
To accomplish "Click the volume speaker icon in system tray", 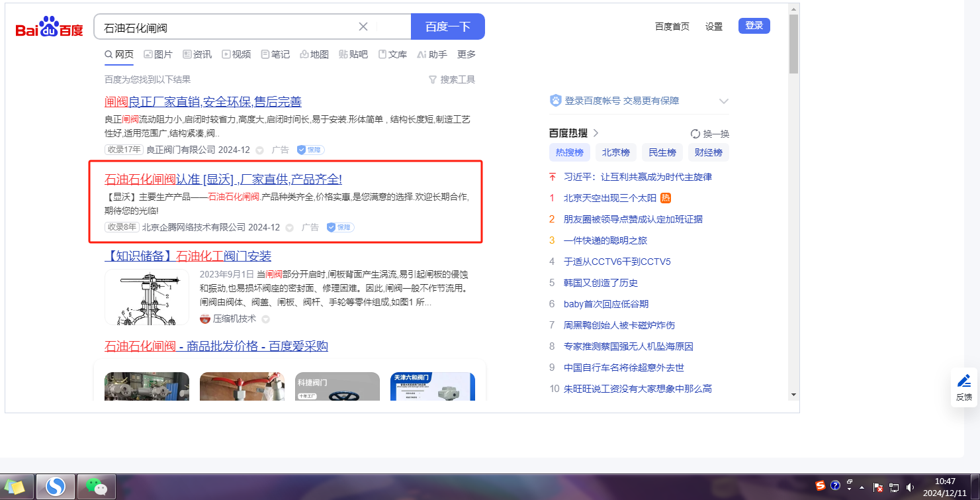I will 911,487.
